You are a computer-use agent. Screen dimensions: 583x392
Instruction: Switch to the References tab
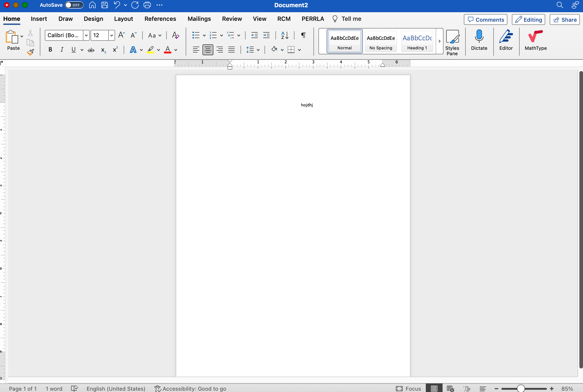[160, 19]
